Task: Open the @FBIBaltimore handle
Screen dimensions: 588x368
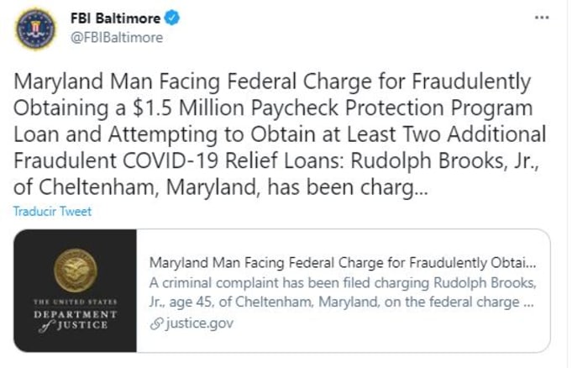Action: click(x=116, y=37)
